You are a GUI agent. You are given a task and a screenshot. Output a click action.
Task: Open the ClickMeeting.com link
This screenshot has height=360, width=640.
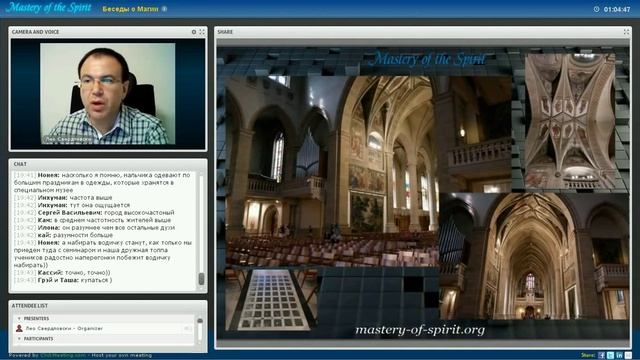coord(63,356)
